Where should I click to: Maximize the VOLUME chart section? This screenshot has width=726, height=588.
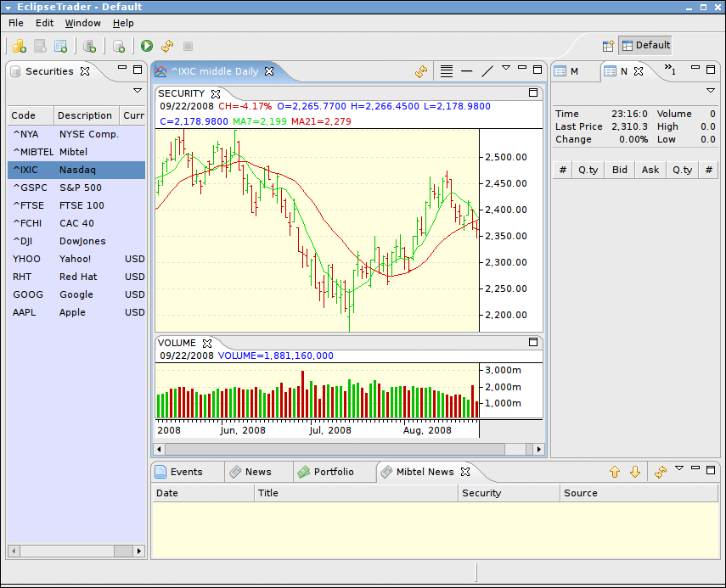tap(533, 342)
